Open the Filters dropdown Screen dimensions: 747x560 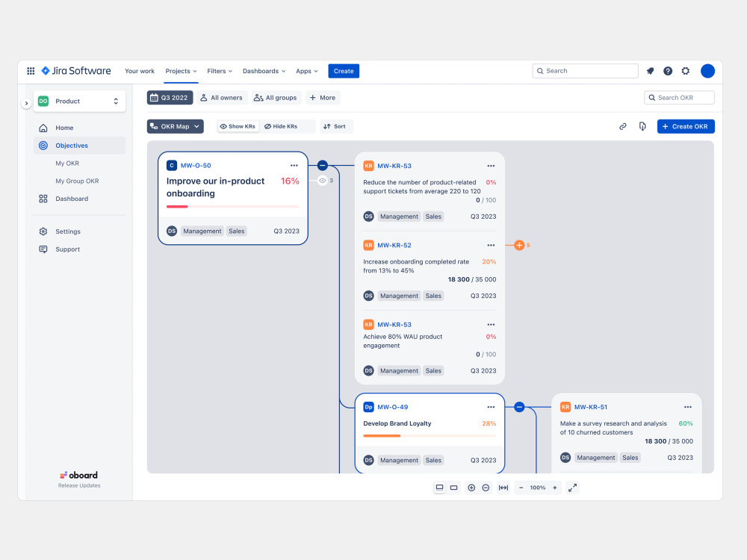(x=220, y=71)
